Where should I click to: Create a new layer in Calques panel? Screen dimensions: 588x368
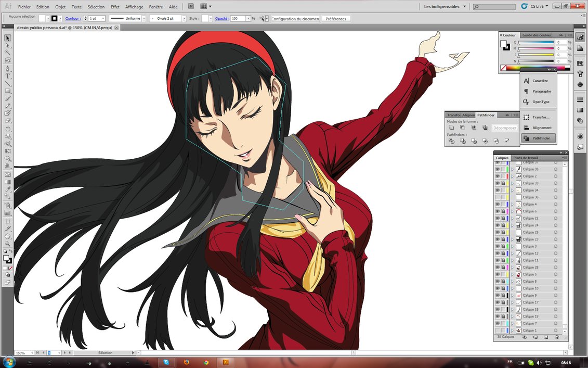pyautogui.click(x=546, y=337)
